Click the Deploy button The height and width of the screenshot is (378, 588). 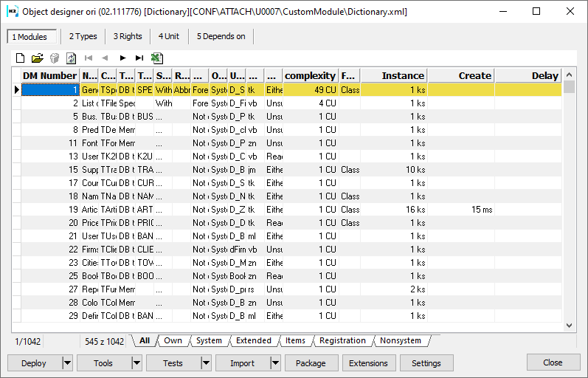coord(34,363)
